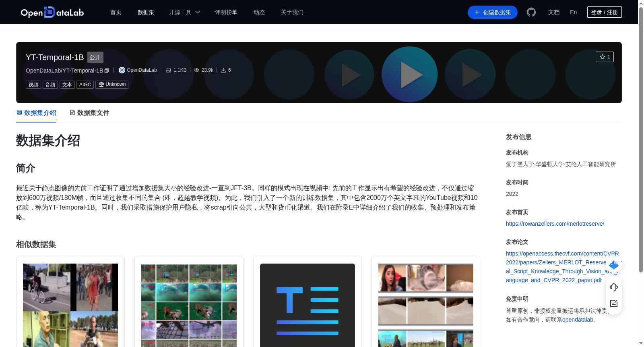Star the YT-Temporal-1B dataset

[605, 57]
